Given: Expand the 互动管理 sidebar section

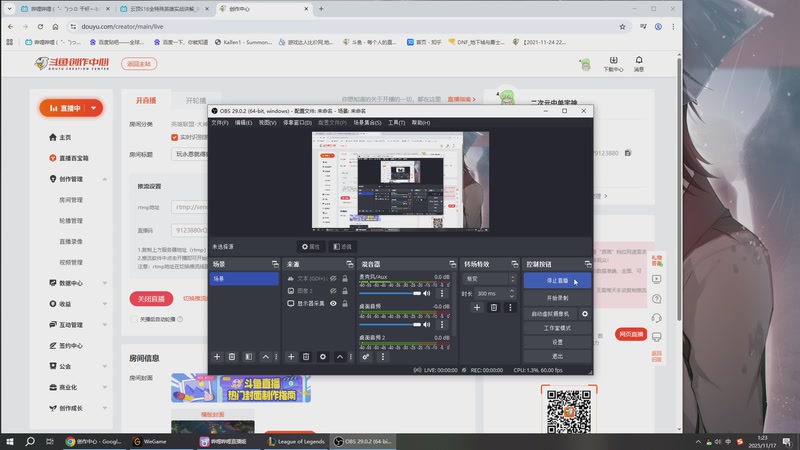Looking at the screenshot, I should click(105, 325).
